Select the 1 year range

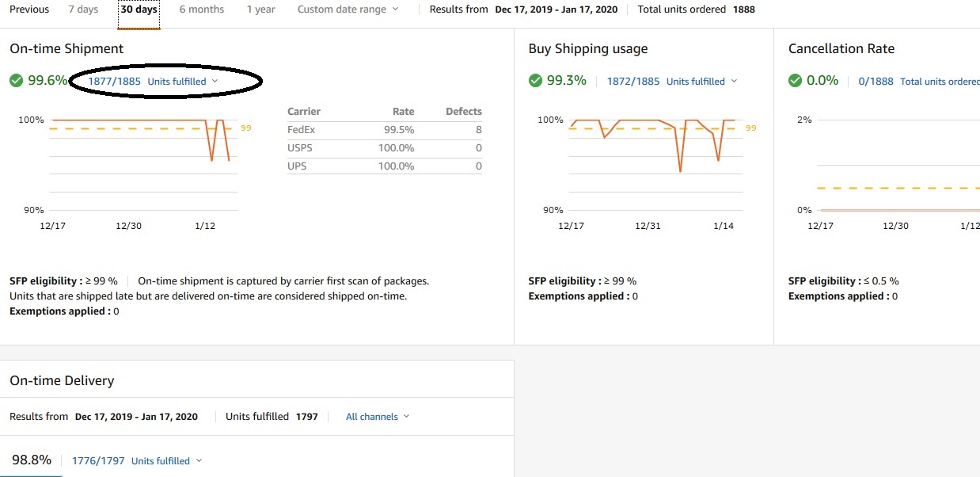(260, 10)
